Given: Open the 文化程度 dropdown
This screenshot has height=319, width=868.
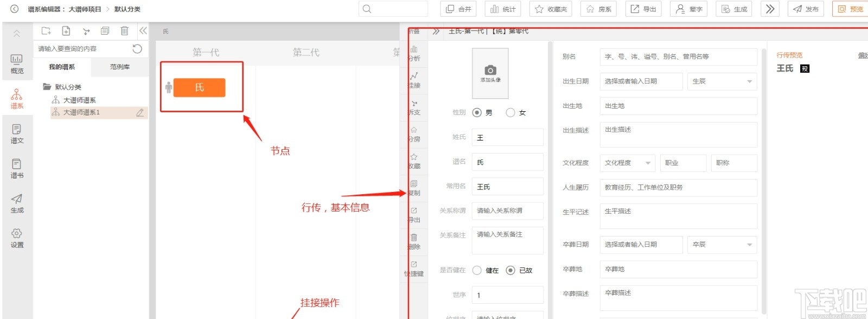Looking at the screenshot, I should tap(627, 163).
